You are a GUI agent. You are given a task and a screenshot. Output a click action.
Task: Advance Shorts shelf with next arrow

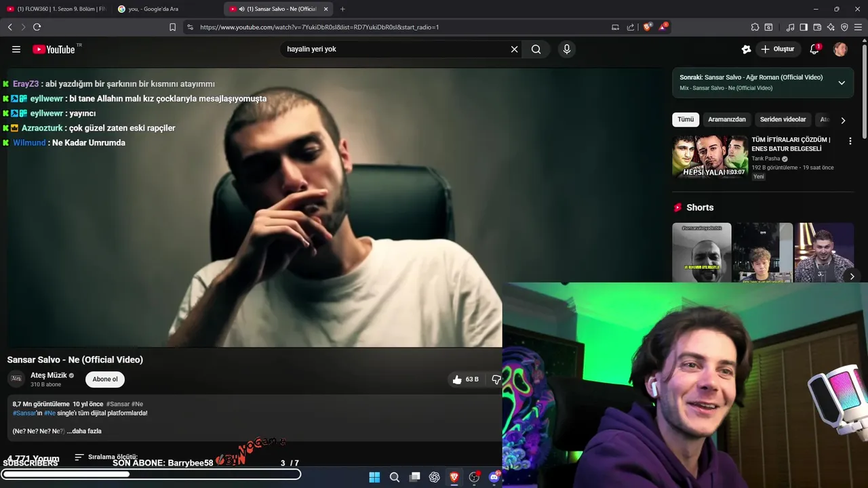click(852, 276)
